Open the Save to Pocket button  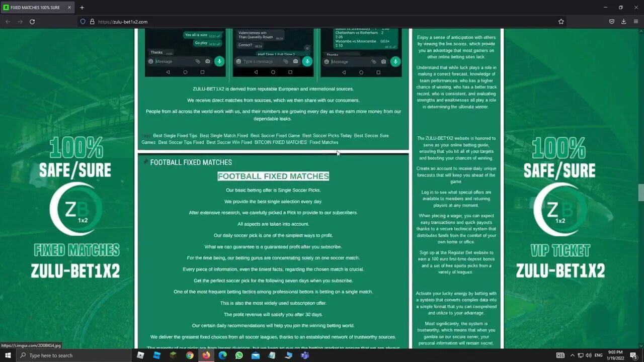tap(612, 22)
